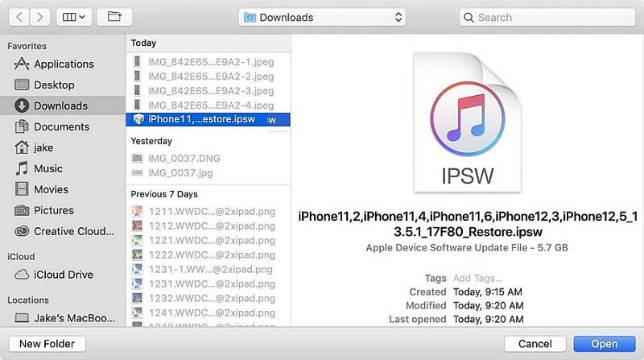644x360 pixels.
Task: Click the Applications icon in the sidebar
Action: [22, 64]
